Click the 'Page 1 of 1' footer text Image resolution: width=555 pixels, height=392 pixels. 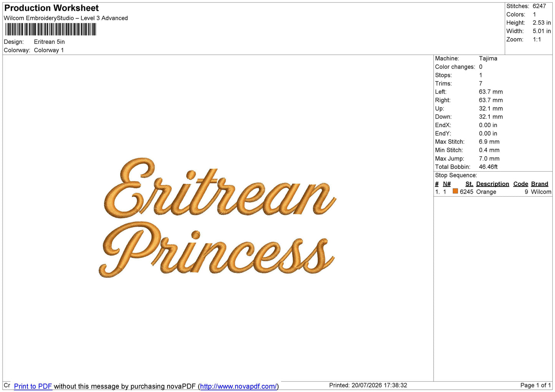point(536,385)
